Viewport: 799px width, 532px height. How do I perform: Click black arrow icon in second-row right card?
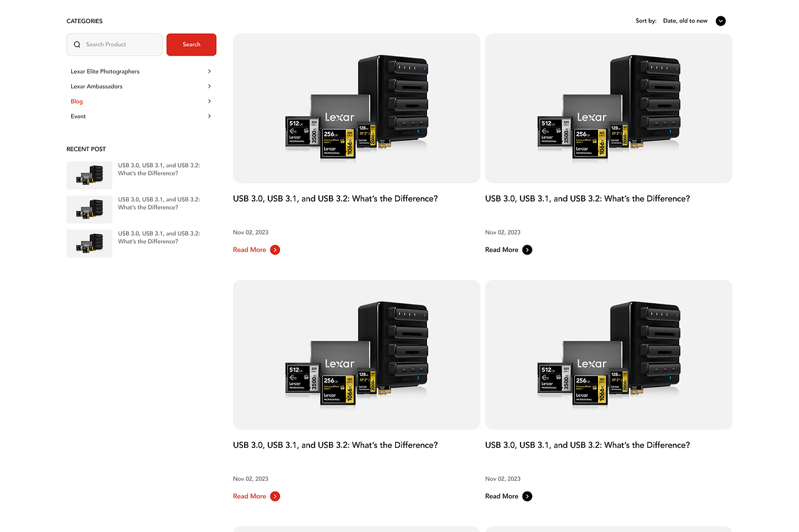(527, 496)
